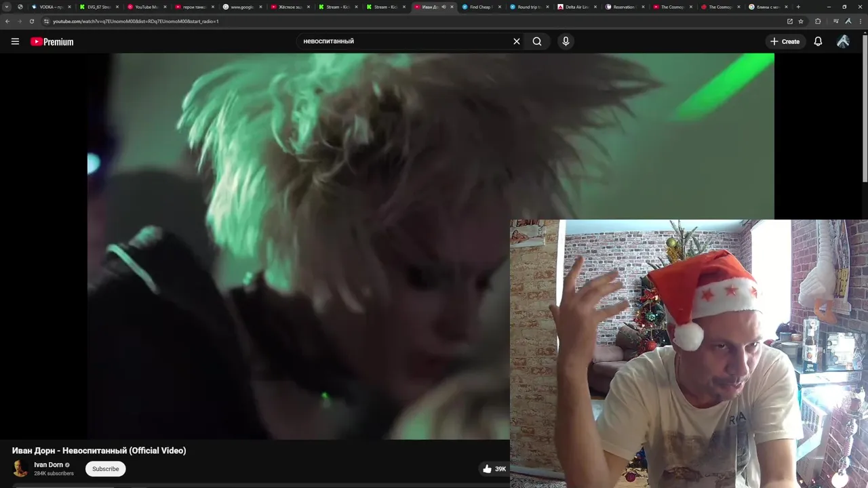Click the 284K subscribers text
Screen dimensions: 868x488
[x=54, y=473]
